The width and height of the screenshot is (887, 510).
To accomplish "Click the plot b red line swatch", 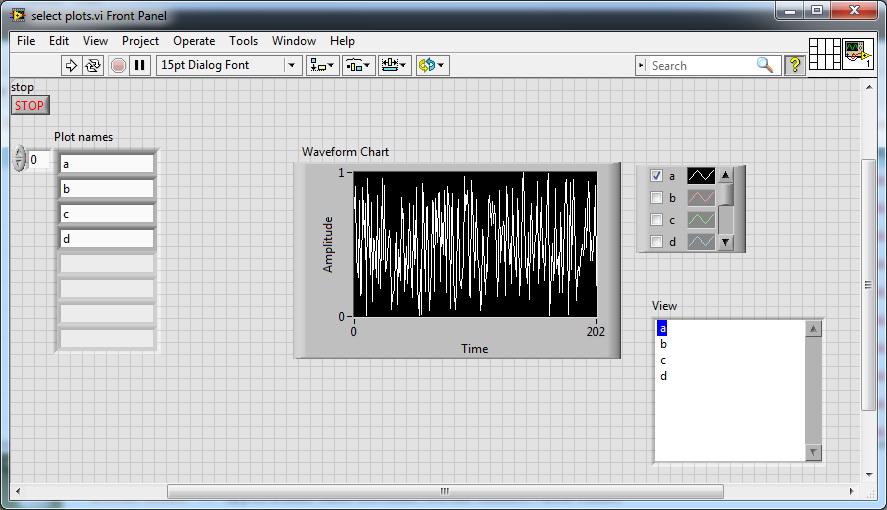I will point(700,198).
